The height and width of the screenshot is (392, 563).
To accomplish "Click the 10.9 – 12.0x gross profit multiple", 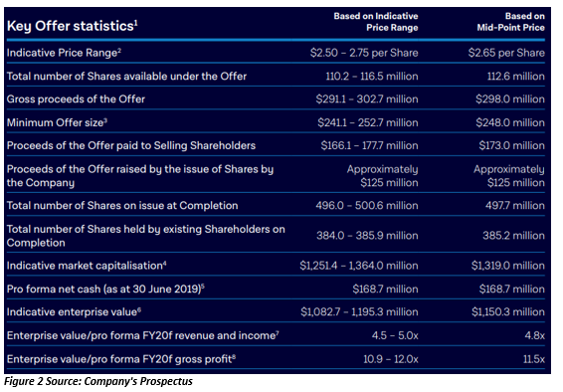I will tap(391, 359).
